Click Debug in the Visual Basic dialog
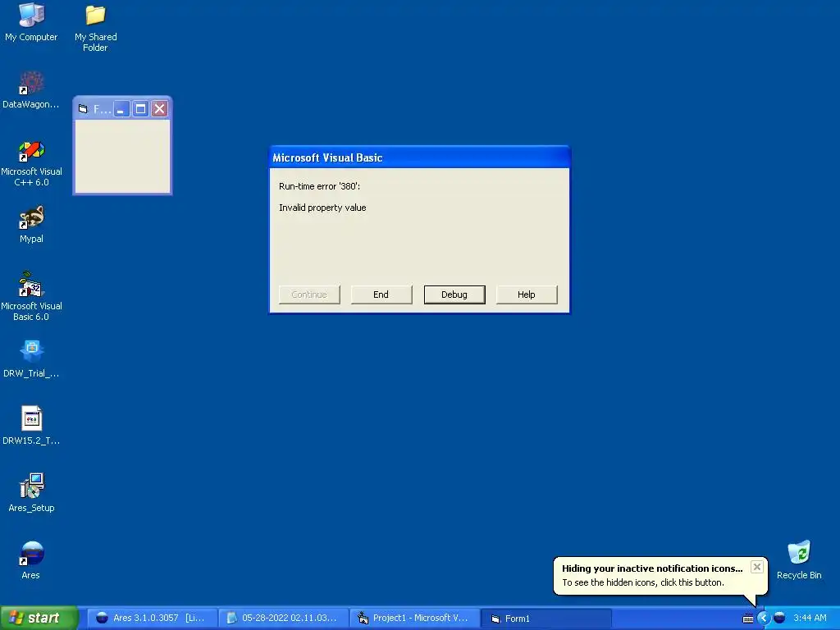Image resolution: width=840 pixels, height=630 pixels. click(454, 294)
